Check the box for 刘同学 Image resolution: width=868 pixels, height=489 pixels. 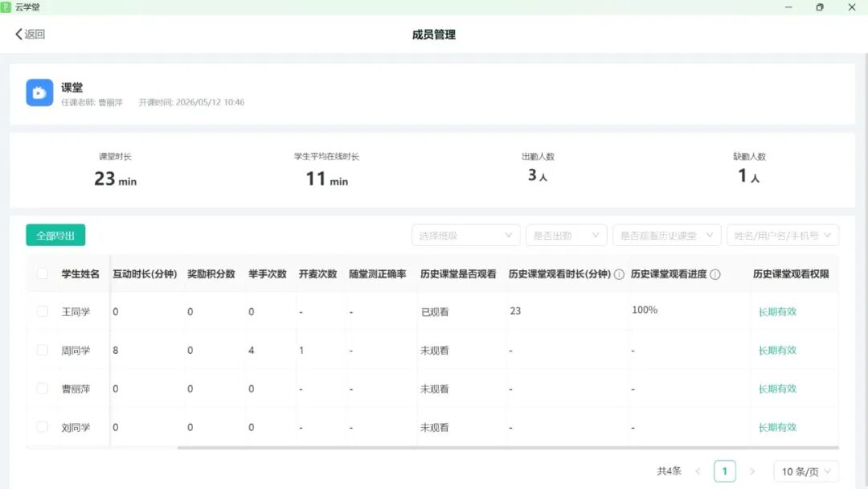(x=43, y=427)
